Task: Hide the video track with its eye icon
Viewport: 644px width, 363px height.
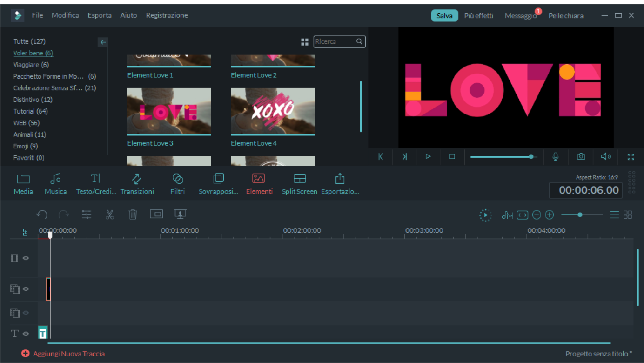Action: pos(26,258)
